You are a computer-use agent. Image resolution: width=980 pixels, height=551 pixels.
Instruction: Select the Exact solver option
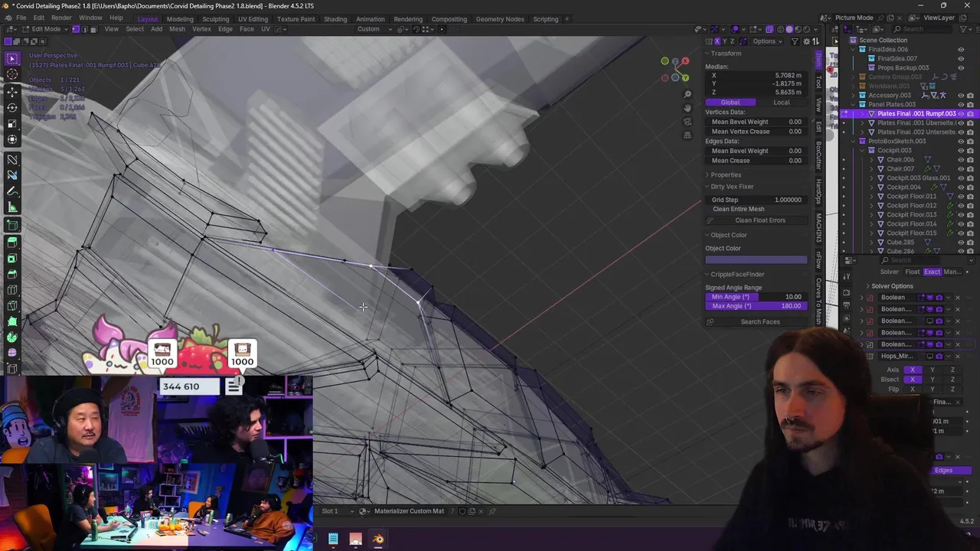[x=932, y=272]
